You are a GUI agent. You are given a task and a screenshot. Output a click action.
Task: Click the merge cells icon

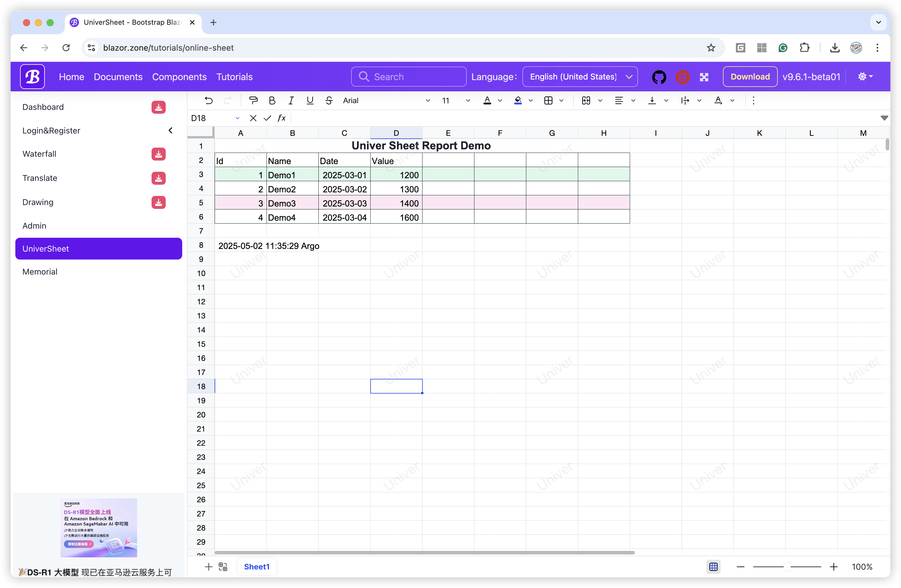pyautogui.click(x=586, y=100)
